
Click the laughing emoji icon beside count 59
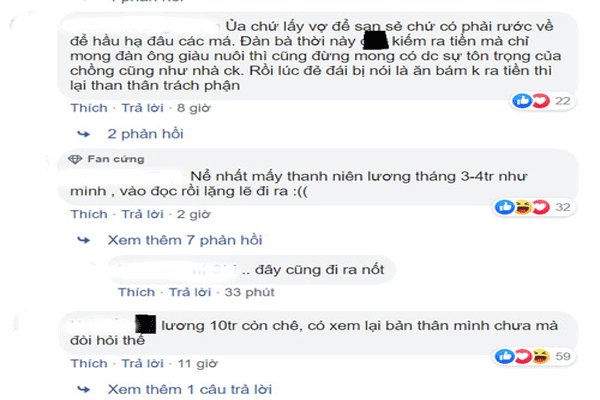coord(540,356)
